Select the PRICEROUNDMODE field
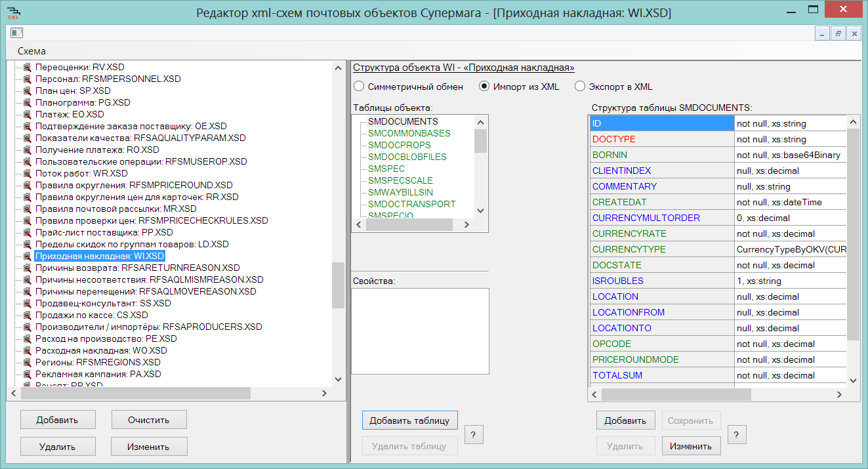The height and width of the screenshot is (469, 868). [x=661, y=359]
